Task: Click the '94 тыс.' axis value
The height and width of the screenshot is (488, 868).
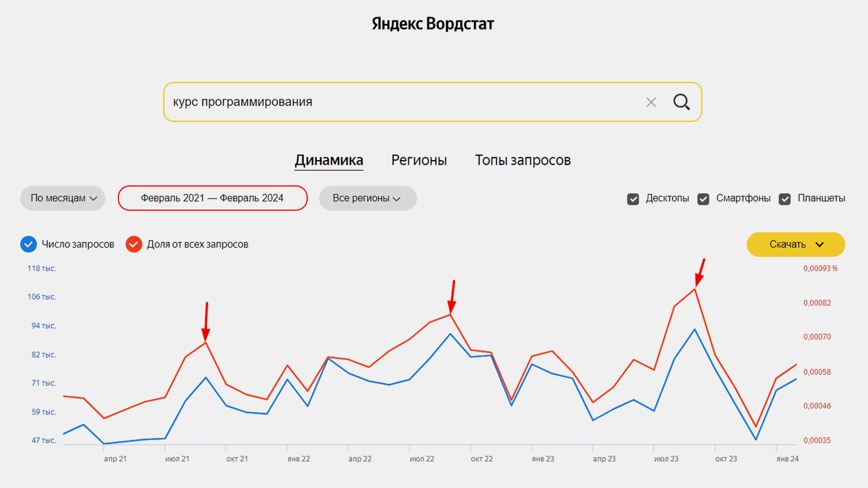Action: click(x=44, y=326)
